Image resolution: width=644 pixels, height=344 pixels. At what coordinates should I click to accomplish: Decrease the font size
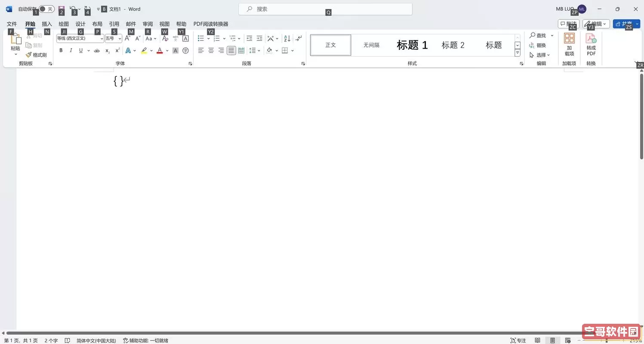pos(138,38)
